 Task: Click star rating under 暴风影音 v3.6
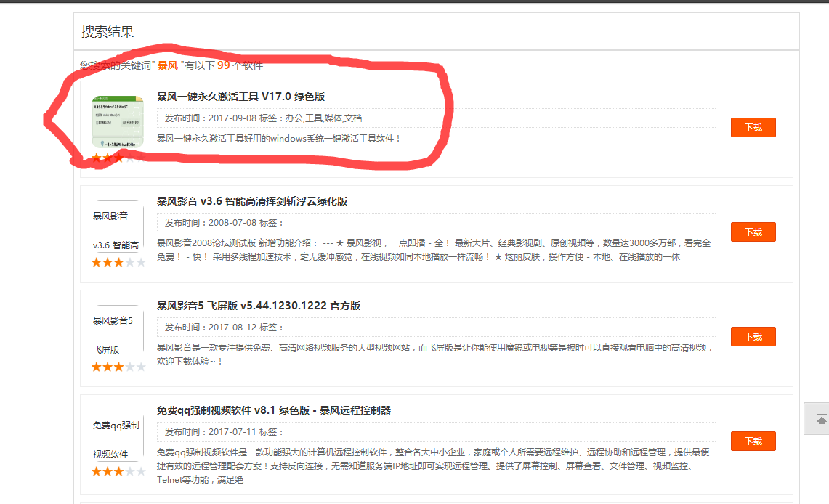118,263
